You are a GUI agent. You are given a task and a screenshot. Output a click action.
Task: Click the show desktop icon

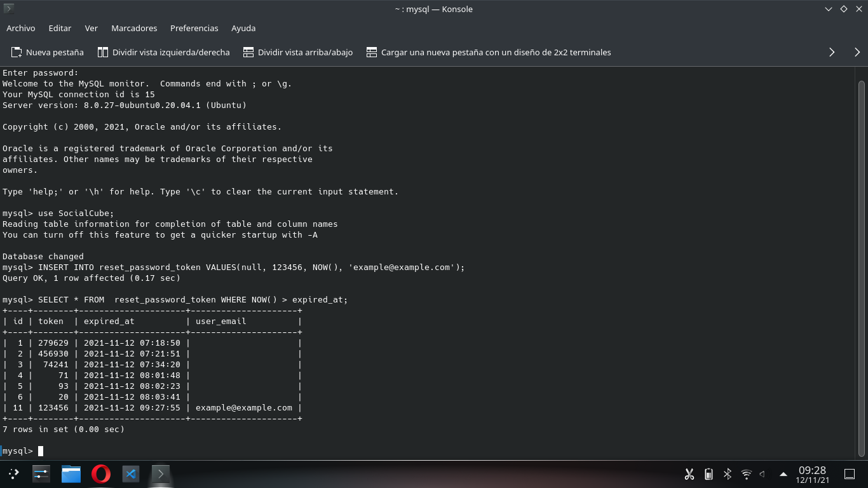[x=850, y=474]
